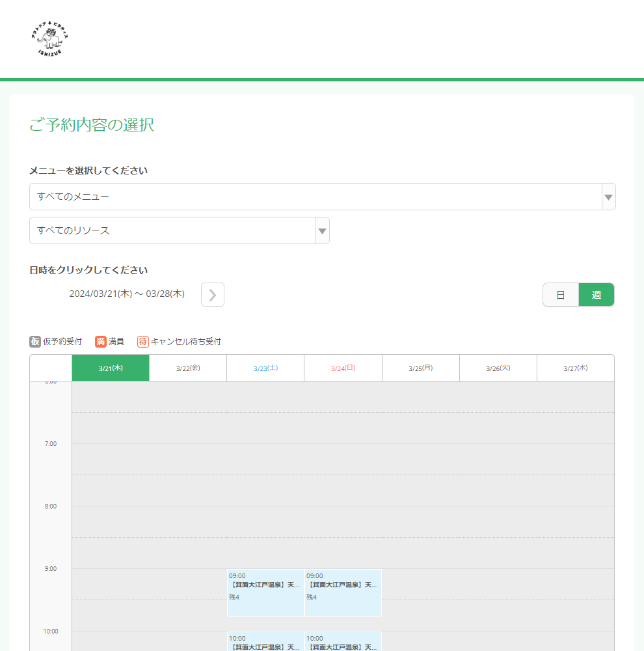Click the ISHIZUE elephant logo
Screen dimensions: 644x651
point(49,40)
